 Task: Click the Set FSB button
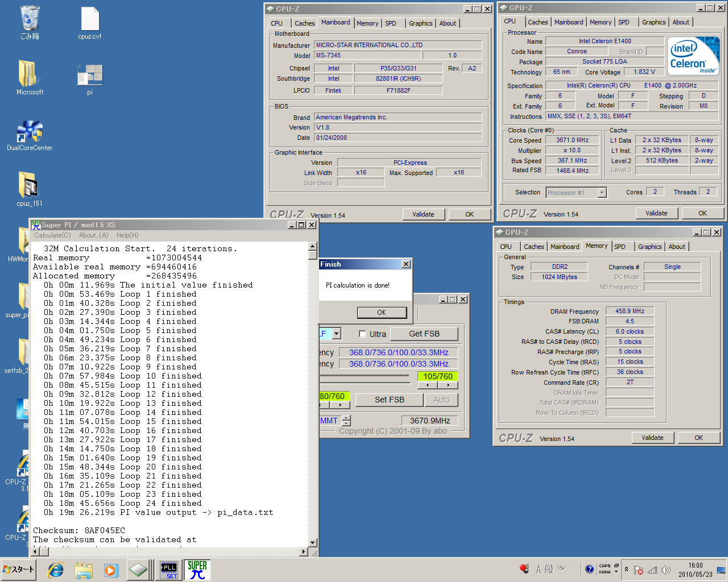click(x=390, y=400)
